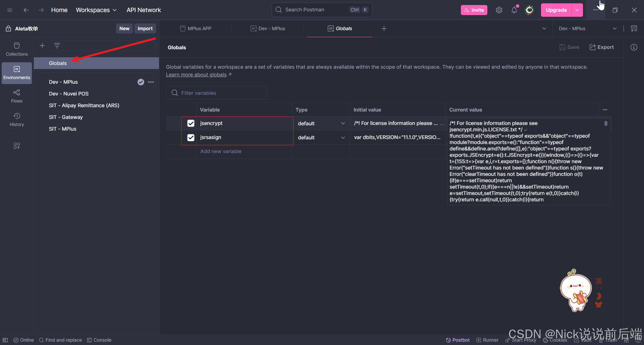The width and height of the screenshot is (644, 345).
Task: Expand the Workspaces dropdown
Action: (x=96, y=10)
